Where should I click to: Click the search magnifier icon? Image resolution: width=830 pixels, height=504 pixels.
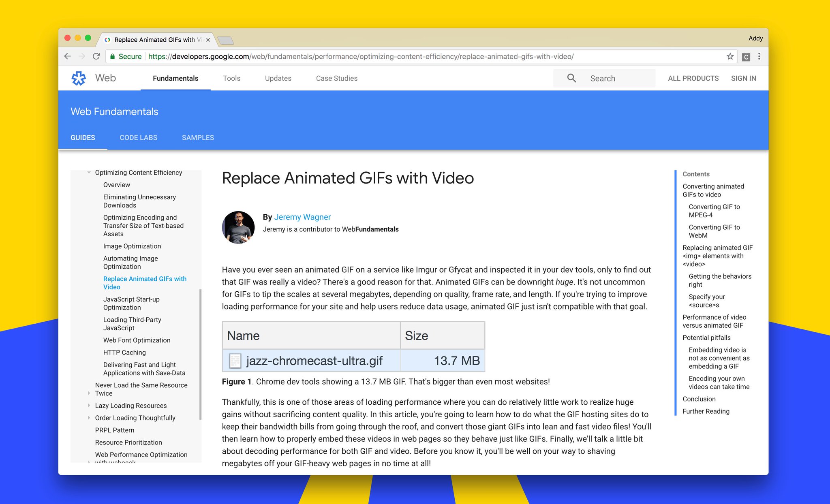(571, 78)
